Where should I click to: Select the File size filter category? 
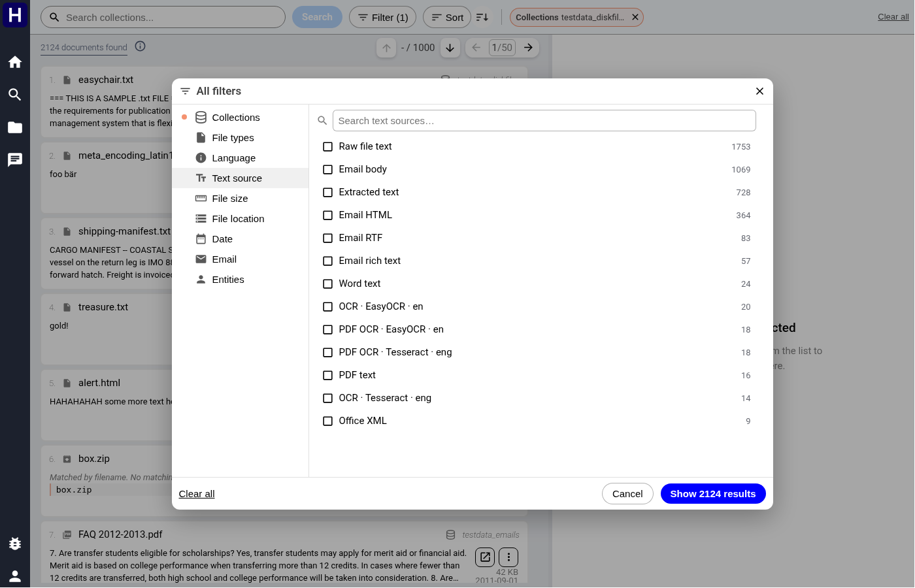pos(241,199)
